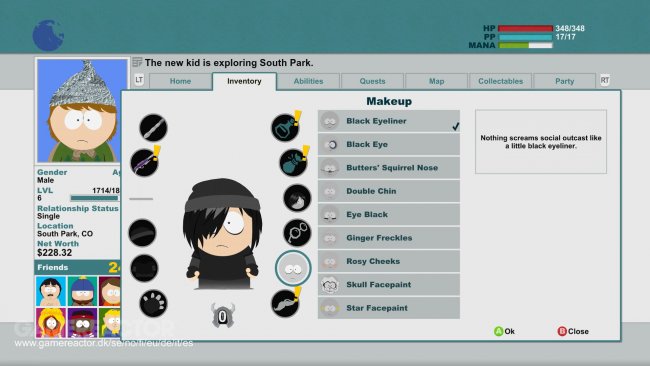Switch to the Collectables tab
The height and width of the screenshot is (366, 650).
(x=500, y=81)
